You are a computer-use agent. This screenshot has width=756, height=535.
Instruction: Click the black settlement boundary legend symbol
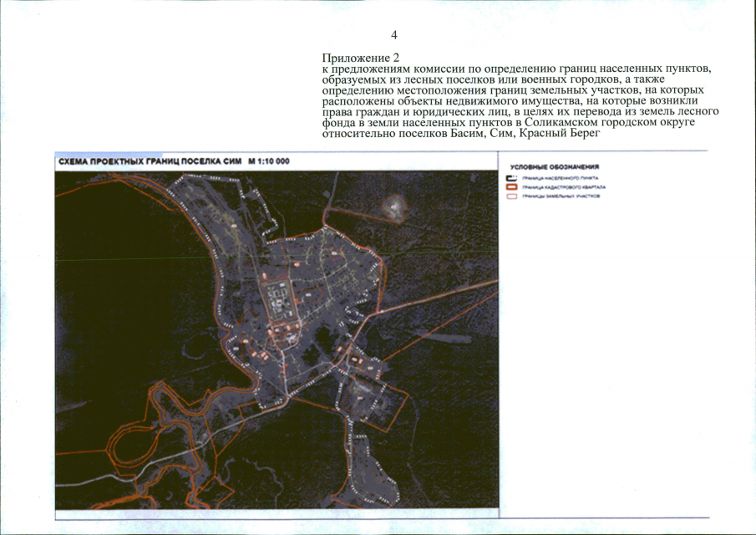click(x=512, y=178)
